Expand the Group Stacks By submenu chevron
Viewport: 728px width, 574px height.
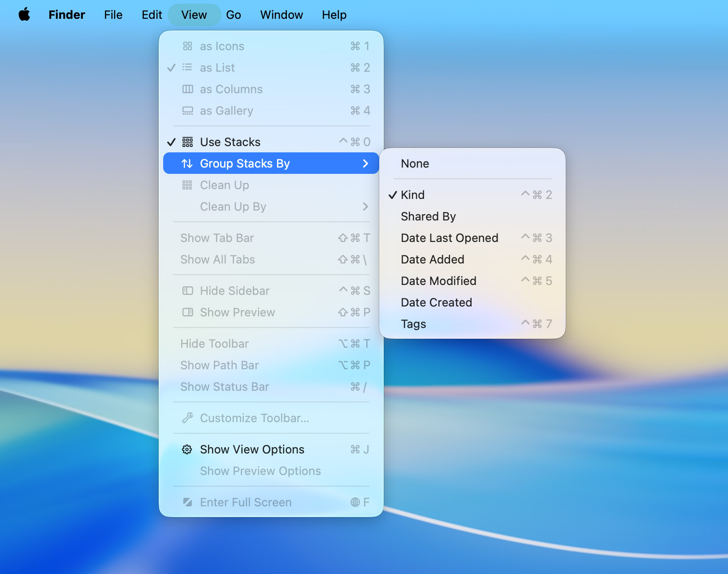(365, 164)
